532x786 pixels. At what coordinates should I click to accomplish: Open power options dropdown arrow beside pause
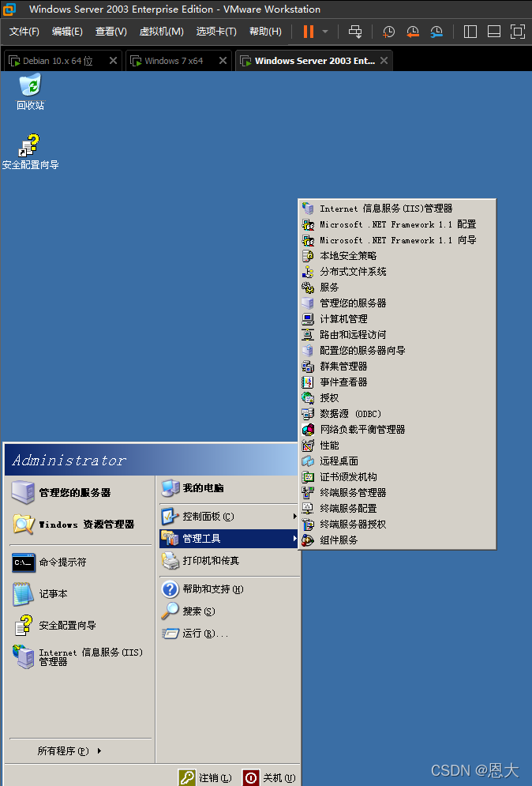[325, 32]
